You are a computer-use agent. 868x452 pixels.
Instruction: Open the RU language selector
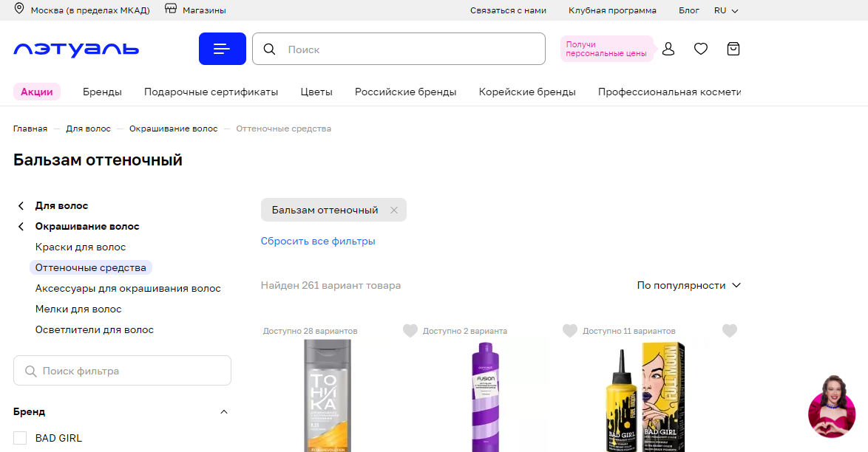coord(726,10)
